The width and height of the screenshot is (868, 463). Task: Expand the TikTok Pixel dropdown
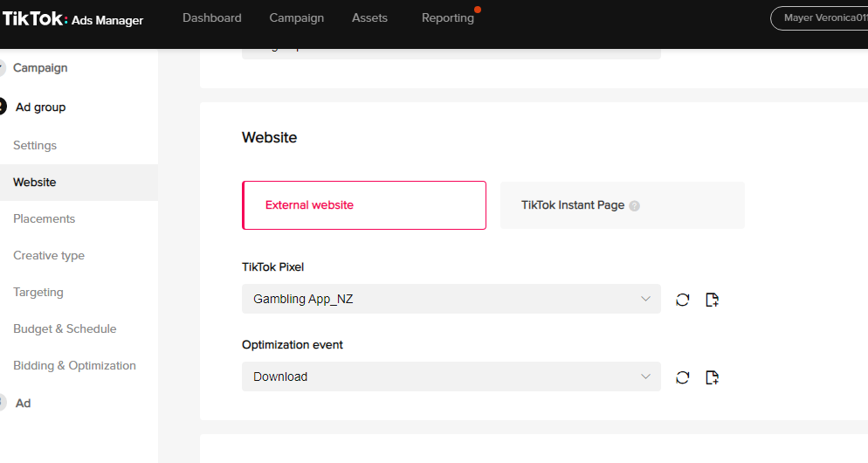pos(451,299)
